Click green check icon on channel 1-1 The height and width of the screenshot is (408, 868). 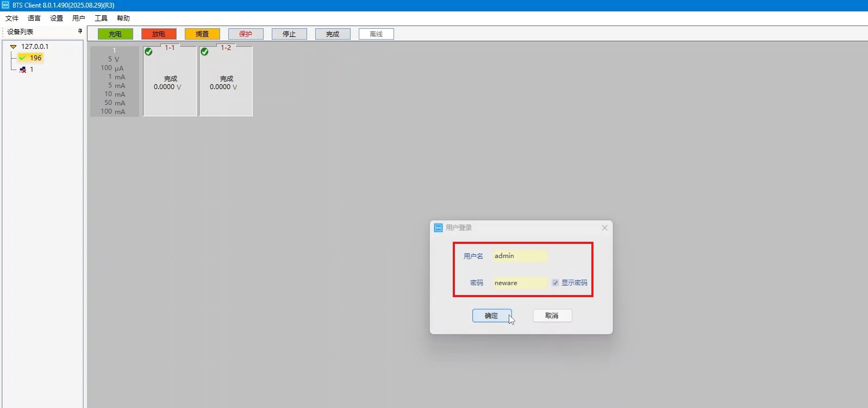pyautogui.click(x=148, y=52)
